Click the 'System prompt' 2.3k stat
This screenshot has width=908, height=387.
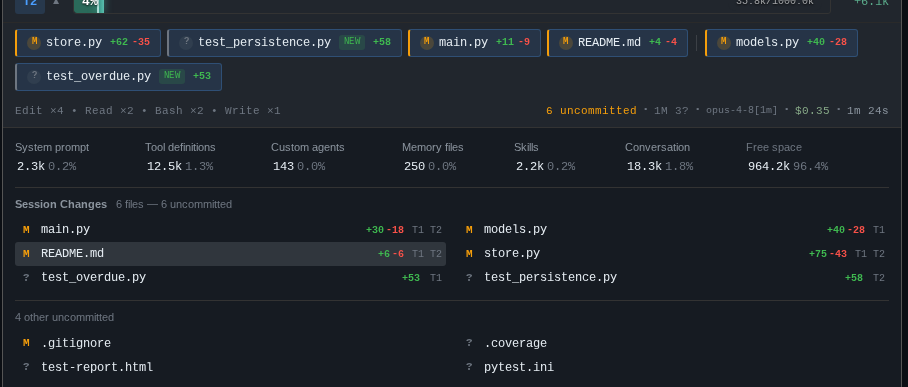click(52, 157)
